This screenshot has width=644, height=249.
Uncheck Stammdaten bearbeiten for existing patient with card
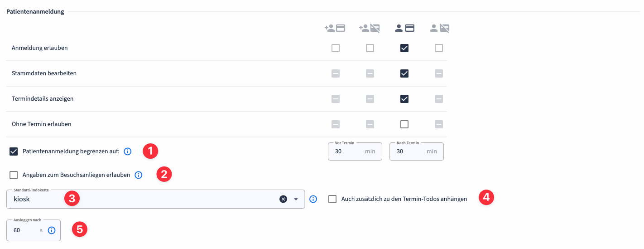click(404, 73)
